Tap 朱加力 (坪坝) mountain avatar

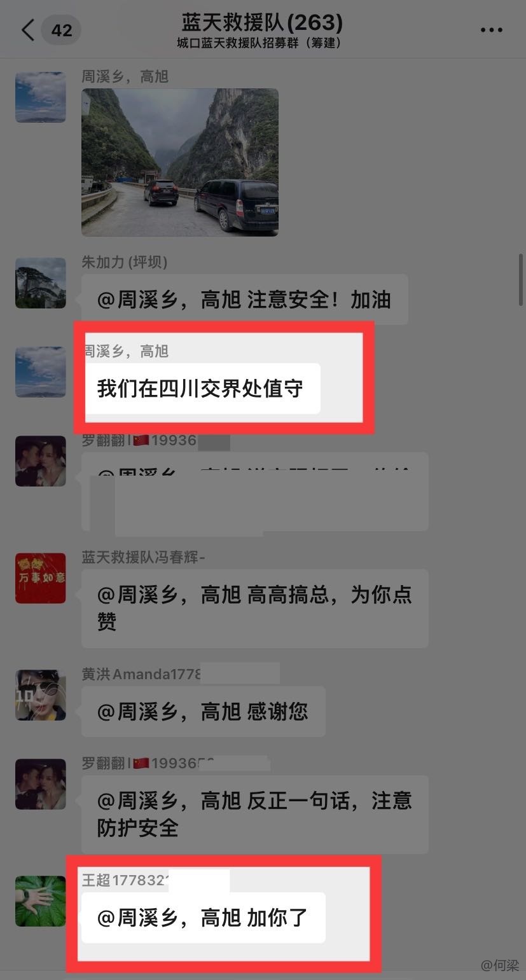pos(41,283)
